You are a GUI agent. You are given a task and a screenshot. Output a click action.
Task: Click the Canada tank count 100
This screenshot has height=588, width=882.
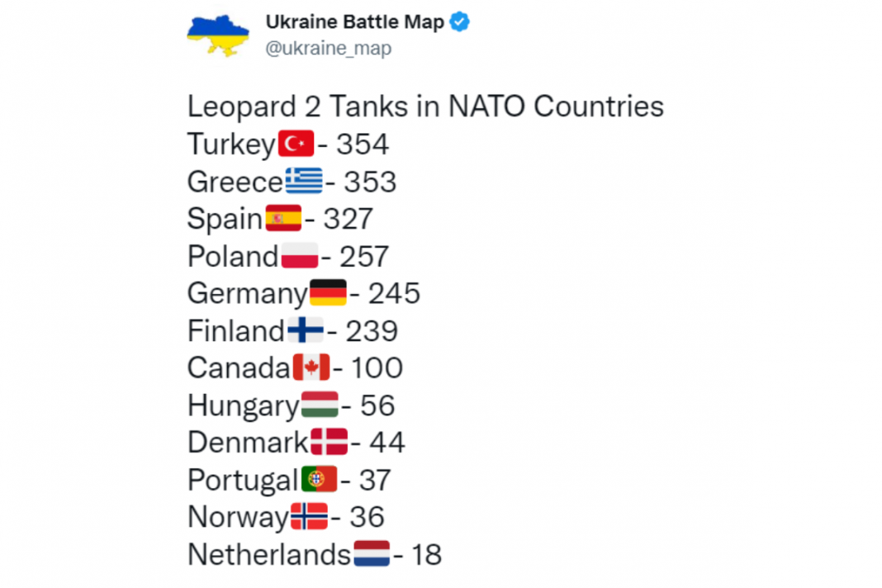pos(377,368)
